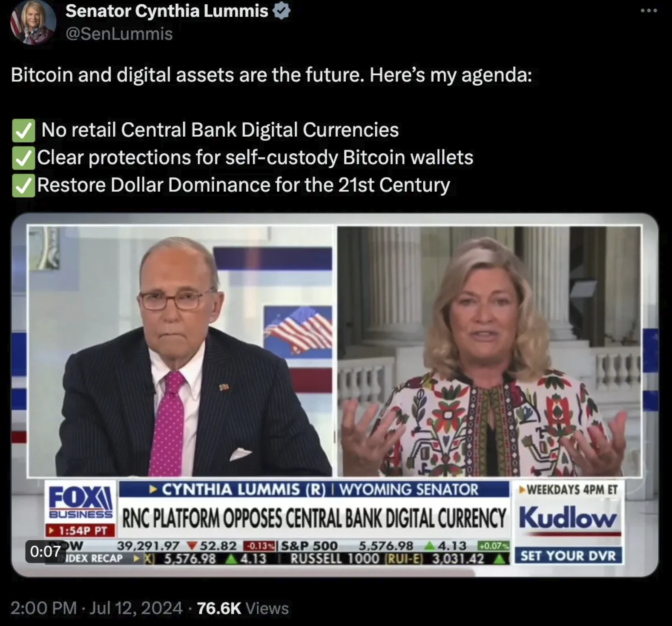This screenshot has height=626, width=672.
Task: Click Senator Cynthia Lummis profile avatar
Action: 33,21
